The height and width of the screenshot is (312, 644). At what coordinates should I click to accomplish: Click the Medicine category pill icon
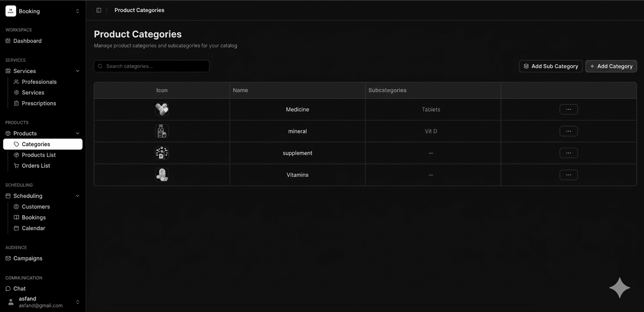[162, 110]
